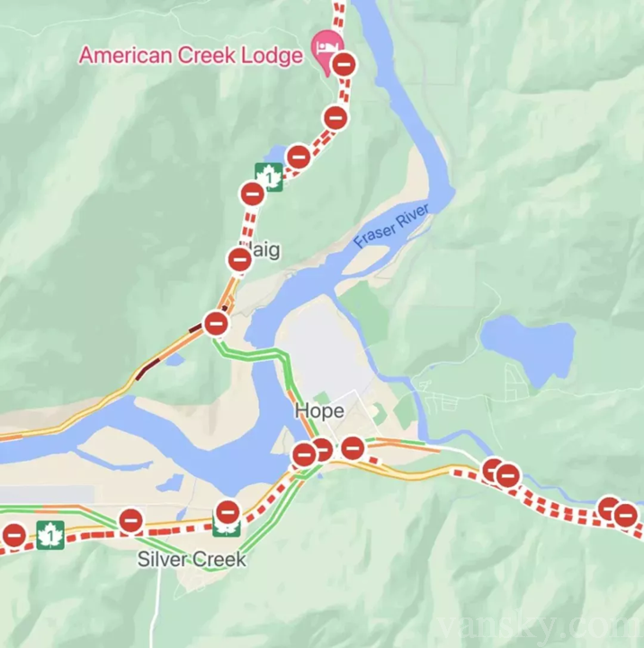Click the large lake east of Hope
The image size is (644, 648).
[x=529, y=349]
